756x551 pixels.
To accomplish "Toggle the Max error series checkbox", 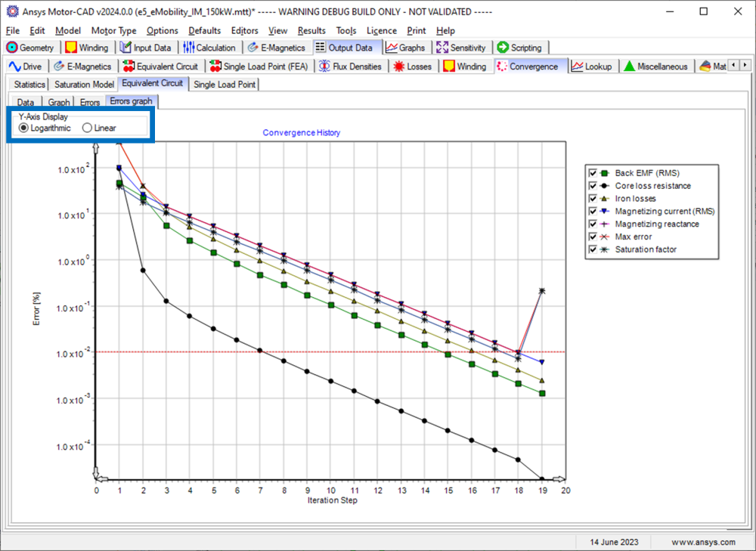I will [x=593, y=237].
